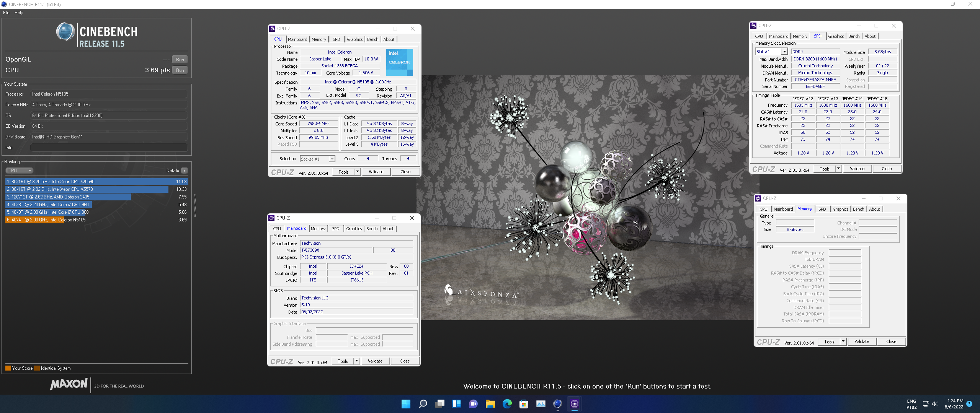The height and width of the screenshot is (413, 980).
Task: Click Validate in Memory window
Action: 862,341
